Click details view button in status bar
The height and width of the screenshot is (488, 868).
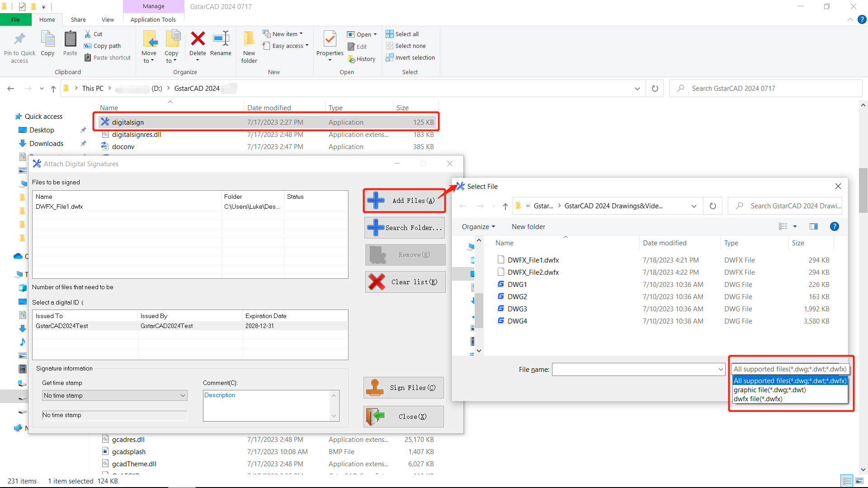coord(847,481)
